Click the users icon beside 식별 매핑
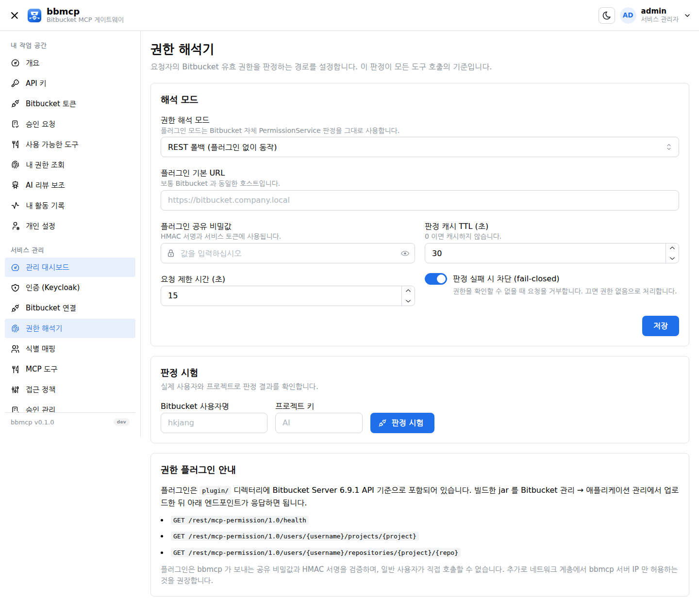The image size is (699, 616). click(16, 349)
